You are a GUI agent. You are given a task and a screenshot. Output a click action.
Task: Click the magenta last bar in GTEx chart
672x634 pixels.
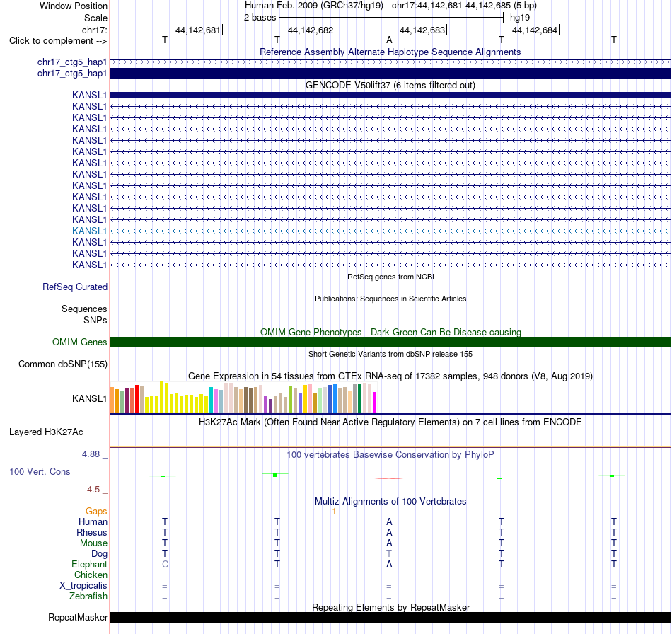[374, 403]
